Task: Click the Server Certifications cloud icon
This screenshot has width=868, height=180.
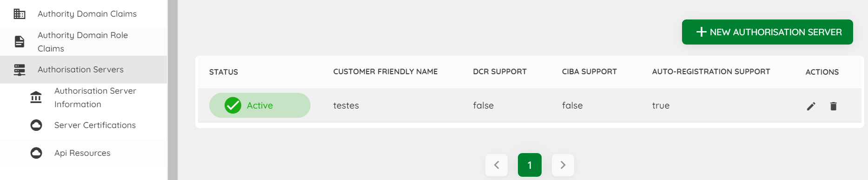Action: (x=36, y=125)
